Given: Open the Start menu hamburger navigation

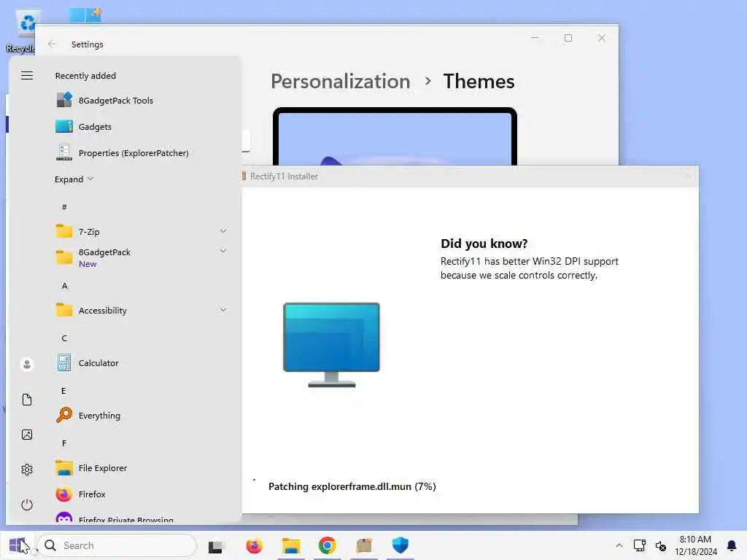Looking at the screenshot, I should pos(27,76).
